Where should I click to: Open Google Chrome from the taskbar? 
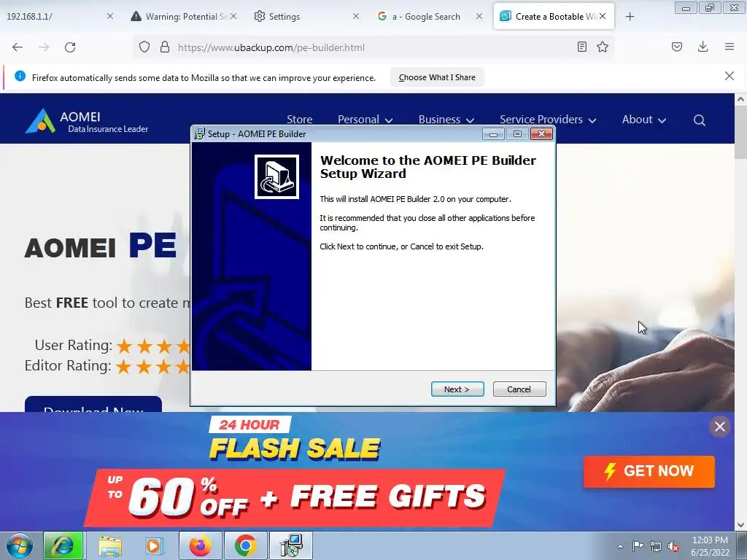point(245,545)
